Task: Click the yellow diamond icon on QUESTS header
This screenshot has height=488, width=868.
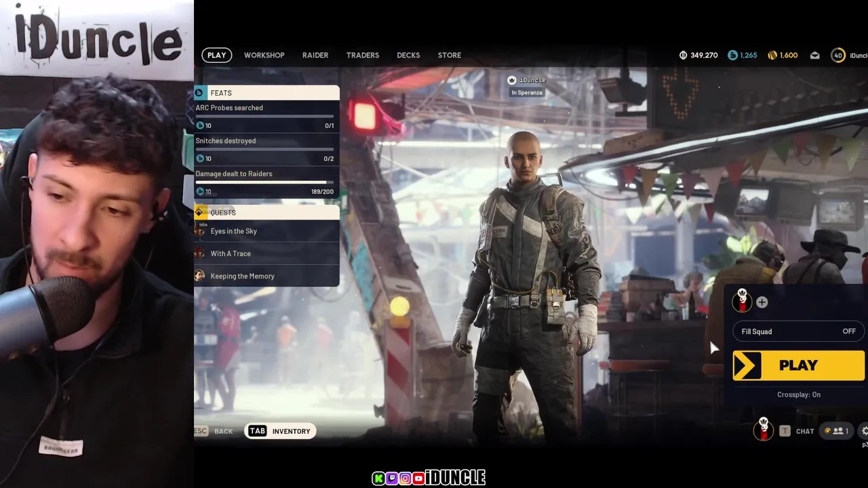Action: pyautogui.click(x=199, y=212)
